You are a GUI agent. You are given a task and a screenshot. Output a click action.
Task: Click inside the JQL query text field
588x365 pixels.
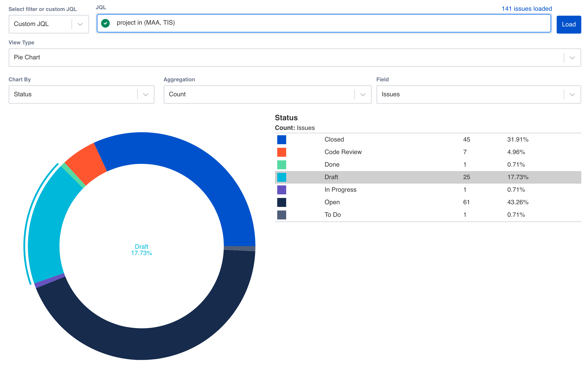tap(290, 23)
